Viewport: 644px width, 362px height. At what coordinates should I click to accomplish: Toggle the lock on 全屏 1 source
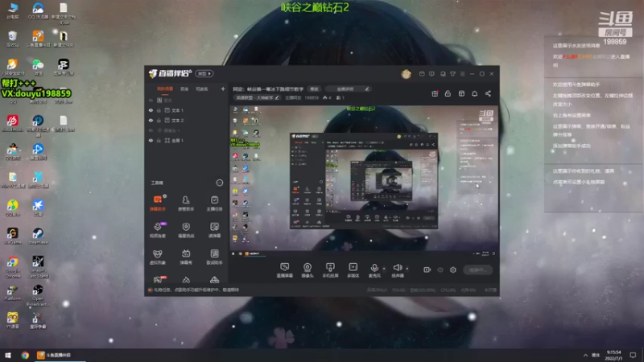coord(159,140)
